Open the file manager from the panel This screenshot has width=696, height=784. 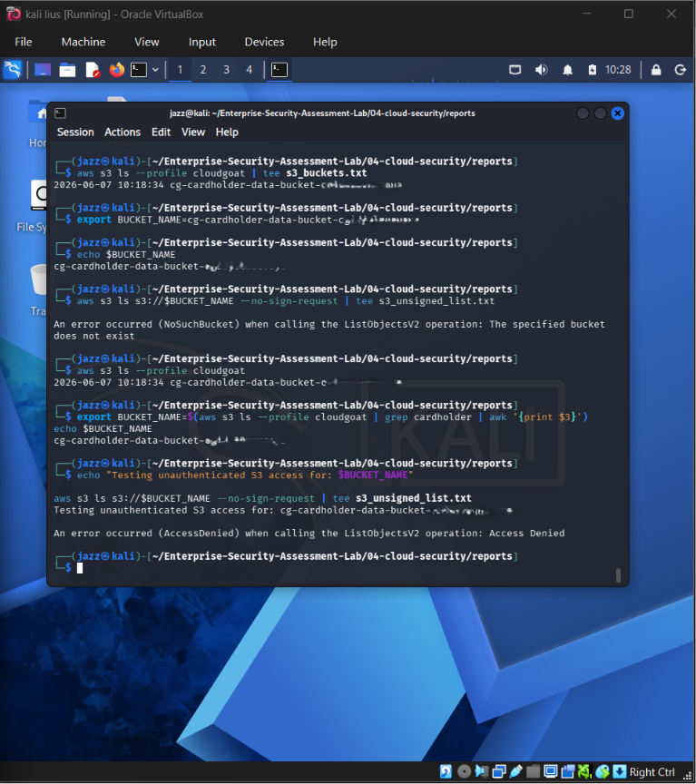(x=67, y=70)
